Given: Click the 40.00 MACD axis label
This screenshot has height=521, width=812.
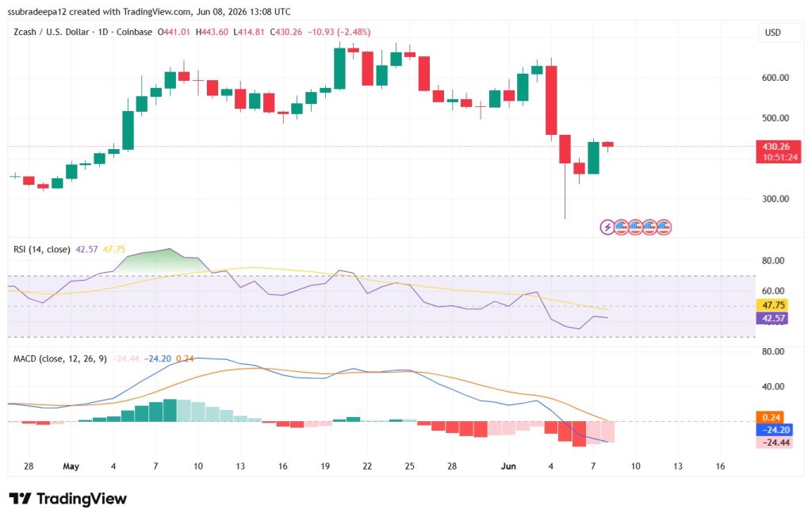Looking at the screenshot, I should [x=772, y=386].
